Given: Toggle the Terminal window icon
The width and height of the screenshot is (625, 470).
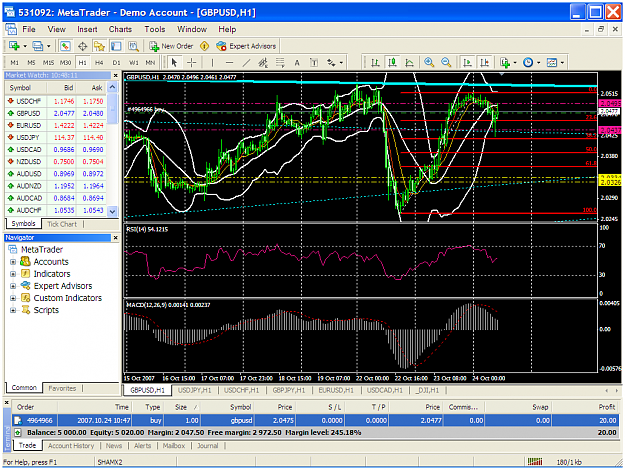Looking at the screenshot, I should tap(116, 46).
